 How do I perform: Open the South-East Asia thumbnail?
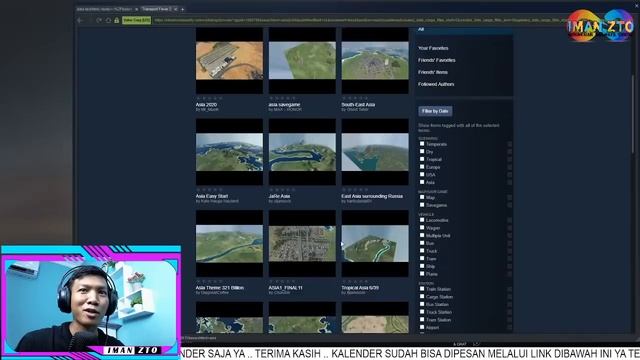click(x=375, y=60)
